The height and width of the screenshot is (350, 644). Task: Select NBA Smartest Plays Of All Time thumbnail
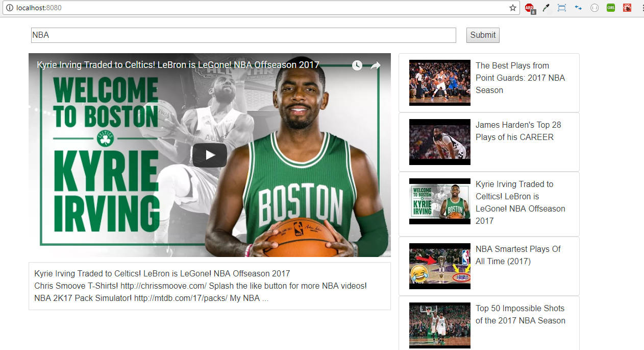(x=440, y=266)
